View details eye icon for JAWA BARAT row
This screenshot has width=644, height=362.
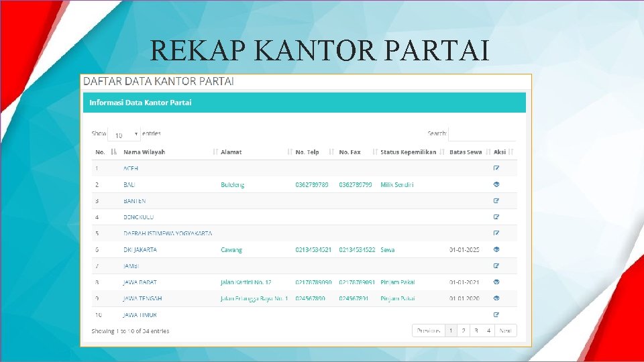(x=496, y=282)
